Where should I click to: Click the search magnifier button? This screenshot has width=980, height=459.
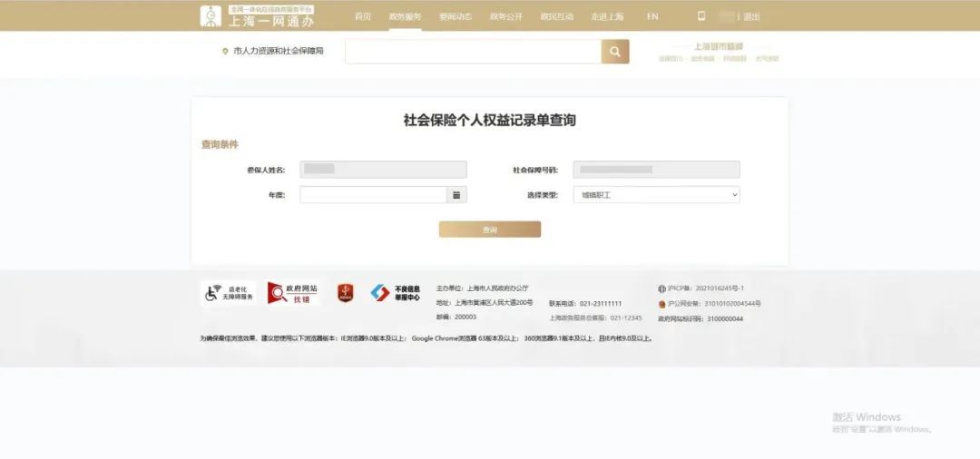615,51
